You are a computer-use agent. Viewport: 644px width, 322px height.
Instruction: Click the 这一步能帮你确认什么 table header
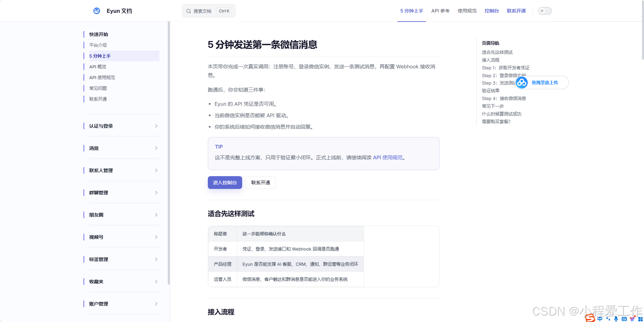[x=300, y=234]
